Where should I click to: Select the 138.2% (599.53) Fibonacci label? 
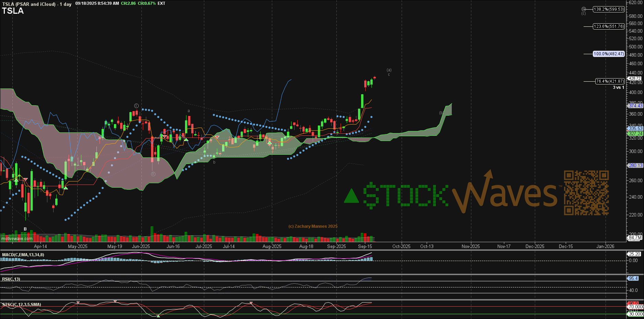(x=609, y=9)
